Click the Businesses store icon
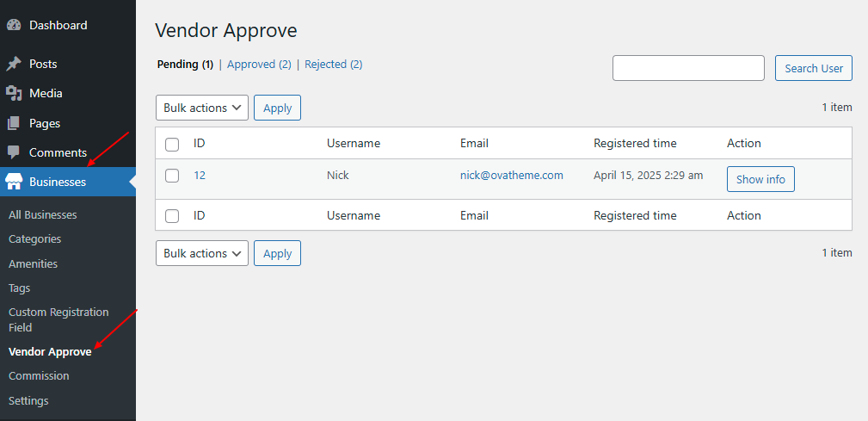 pos(14,182)
